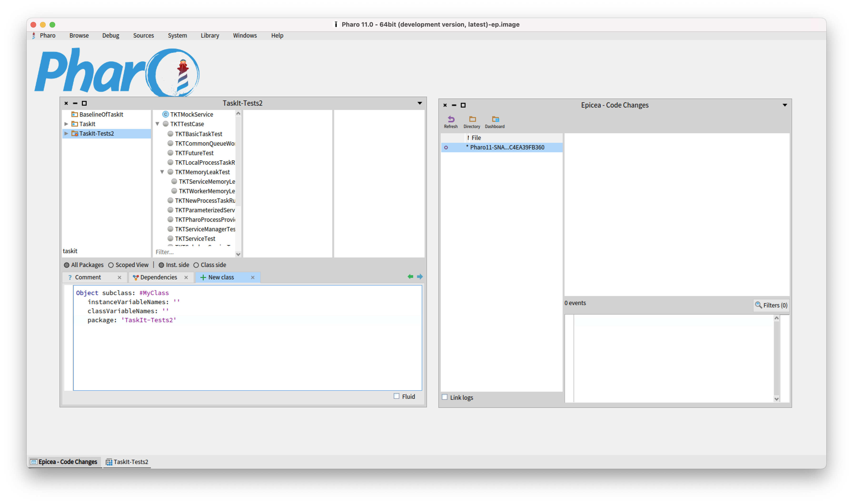Screen dimensions: 853x504
Task: Click the Pharo lighthouse icon in menu bar
Action: (34, 35)
